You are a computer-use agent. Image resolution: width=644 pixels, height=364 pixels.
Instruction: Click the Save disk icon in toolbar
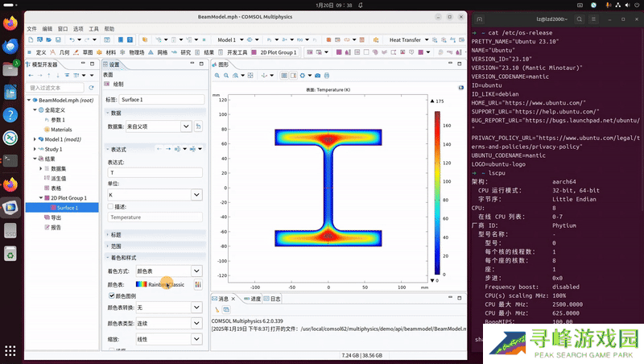(58, 39)
